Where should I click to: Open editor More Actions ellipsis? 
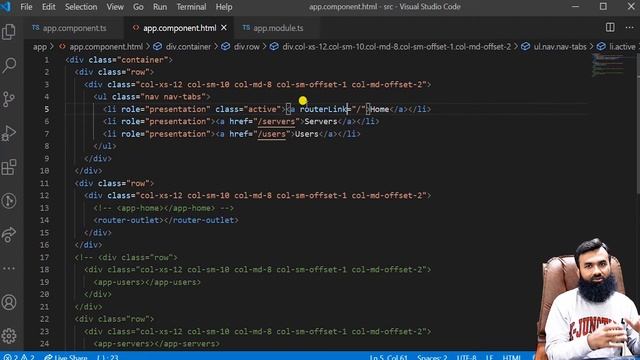click(x=629, y=27)
